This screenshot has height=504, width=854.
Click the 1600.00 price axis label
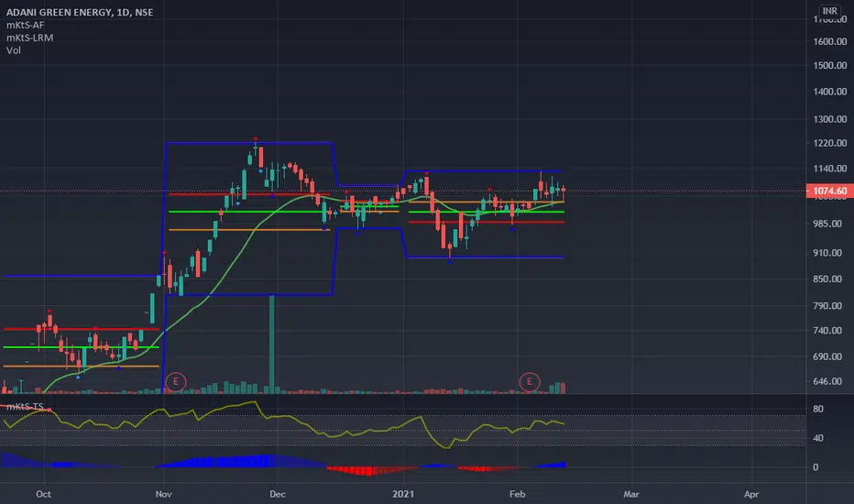pyautogui.click(x=829, y=41)
